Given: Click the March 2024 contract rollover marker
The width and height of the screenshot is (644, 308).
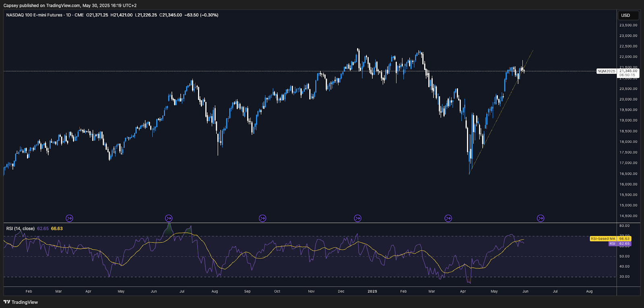Looking at the screenshot, I should (x=69, y=218).
